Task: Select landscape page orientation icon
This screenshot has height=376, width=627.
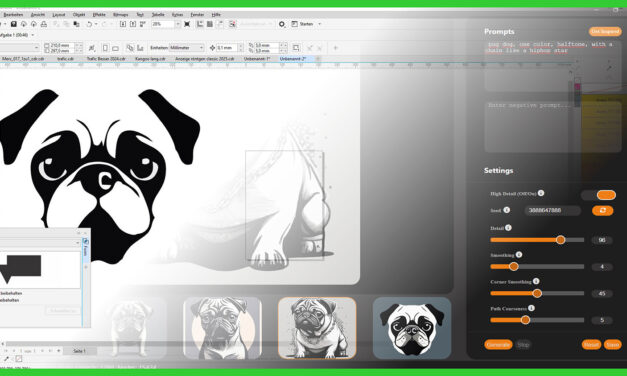Action: point(116,48)
